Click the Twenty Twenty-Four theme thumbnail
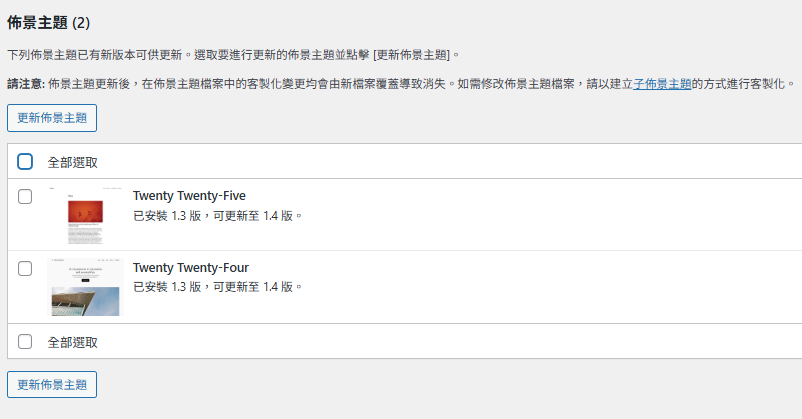 84,287
